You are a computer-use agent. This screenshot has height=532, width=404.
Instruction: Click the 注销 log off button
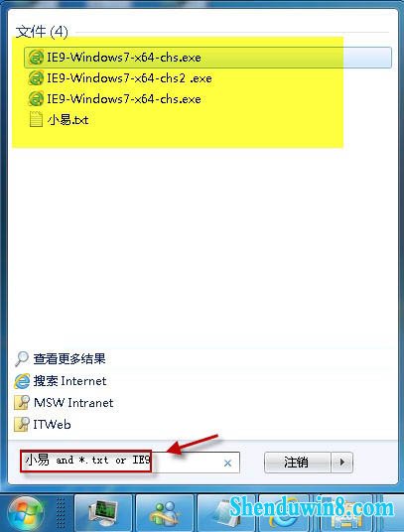(x=297, y=463)
